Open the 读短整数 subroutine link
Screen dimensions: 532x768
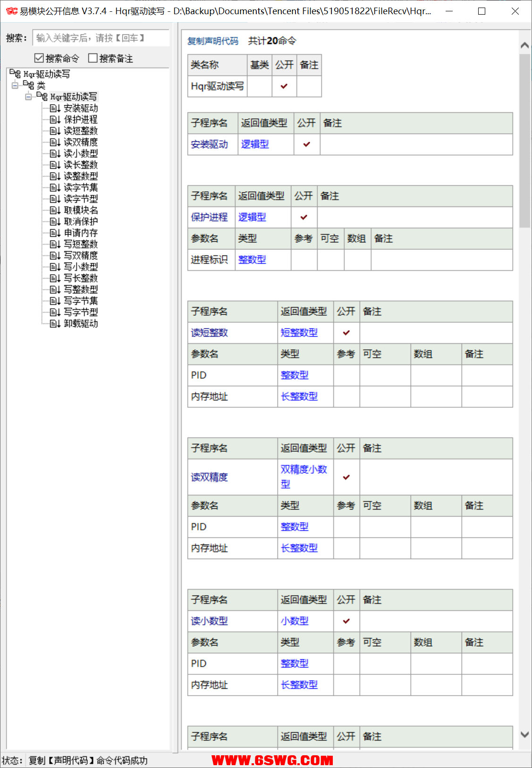[x=209, y=333]
